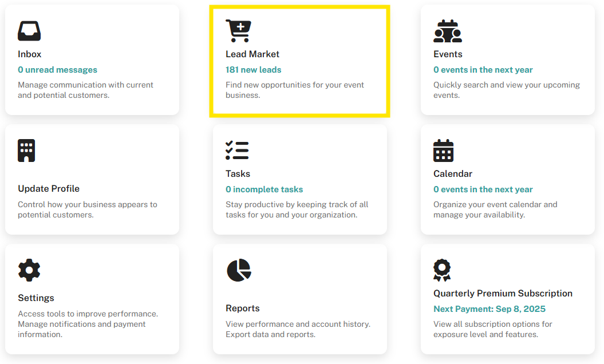Open the Events heading
The width and height of the screenshot is (604, 364).
tap(448, 54)
